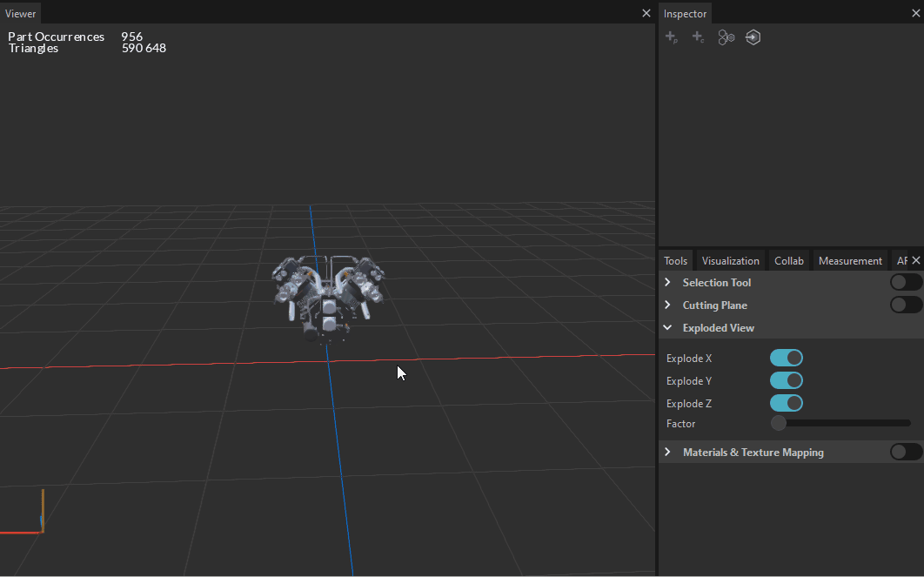Click the hexagon import arrow icon
The image size is (924, 577).
[753, 37]
